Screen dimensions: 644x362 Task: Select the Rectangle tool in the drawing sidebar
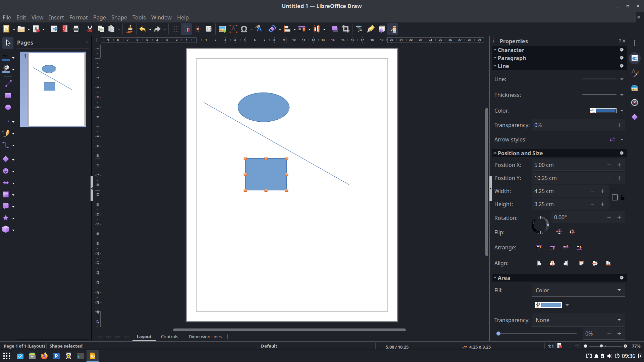(8, 96)
